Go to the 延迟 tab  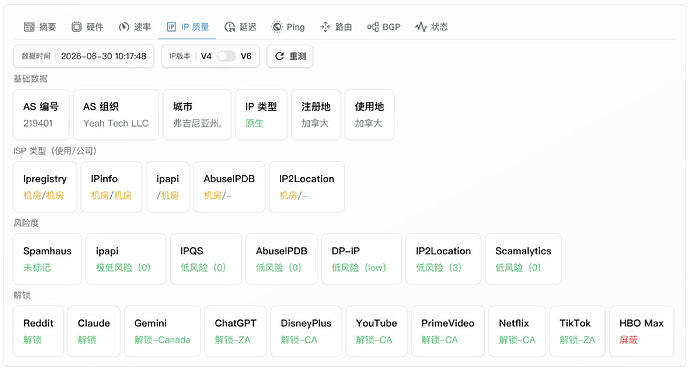coord(240,27)
